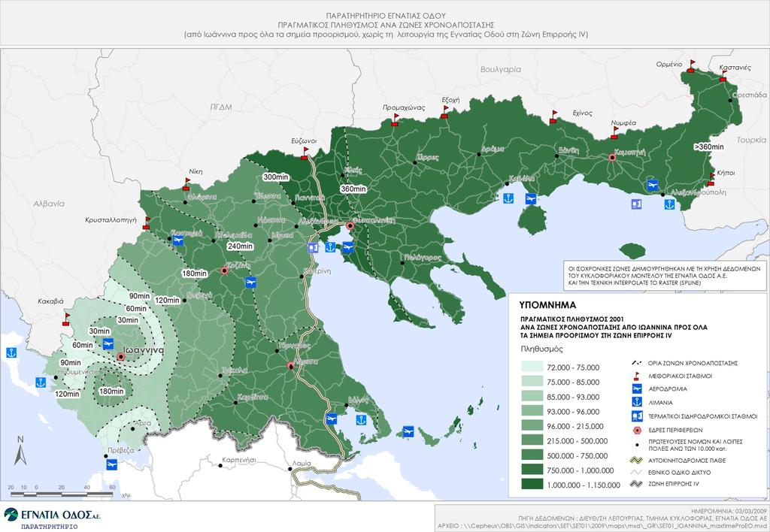Click the 96.000 - 215.000 legend swatch

[532, 425]
